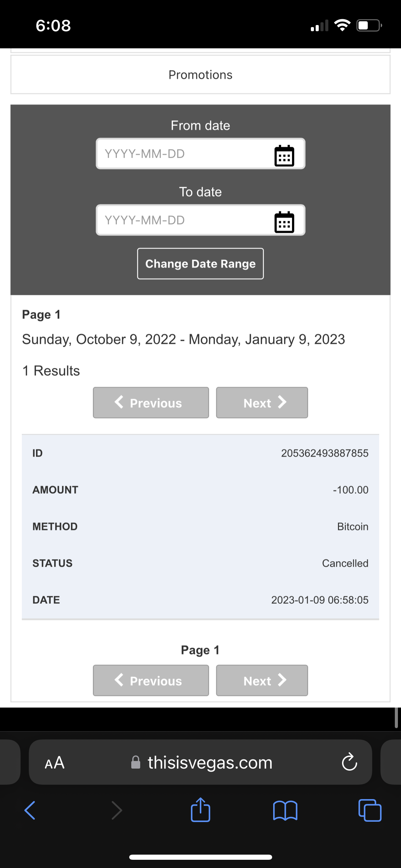Tap the Safari forward arrow

coord(117,810)
